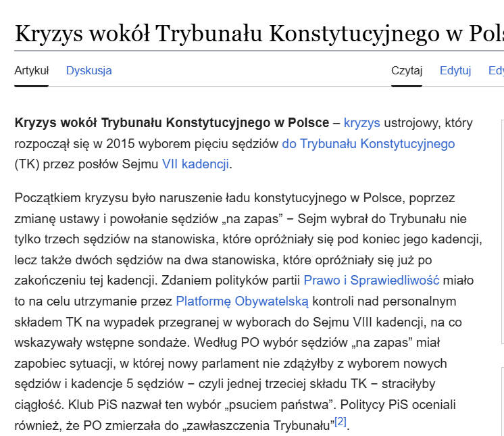
Task: Select the Artykuł tab
Action: coord(32,70)
